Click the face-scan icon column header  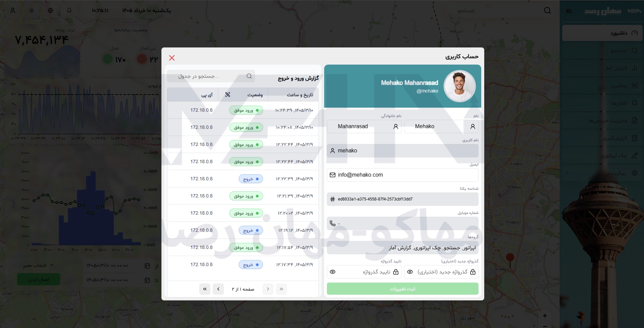click(228, 95)
